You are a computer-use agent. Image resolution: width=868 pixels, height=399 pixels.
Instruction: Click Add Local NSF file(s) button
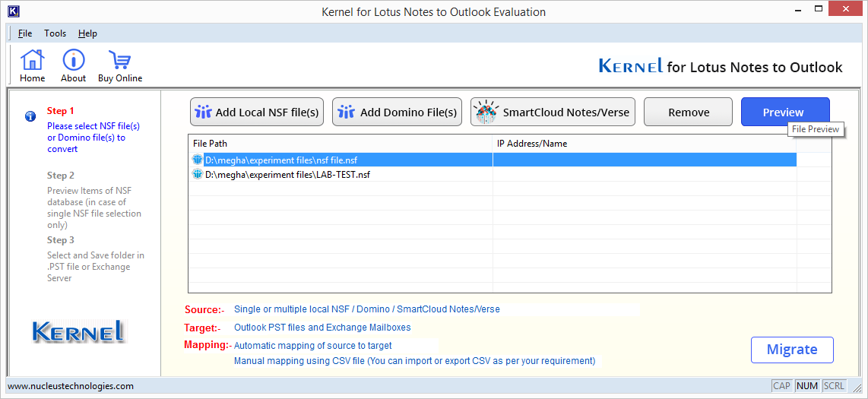(x=257, y=112)
